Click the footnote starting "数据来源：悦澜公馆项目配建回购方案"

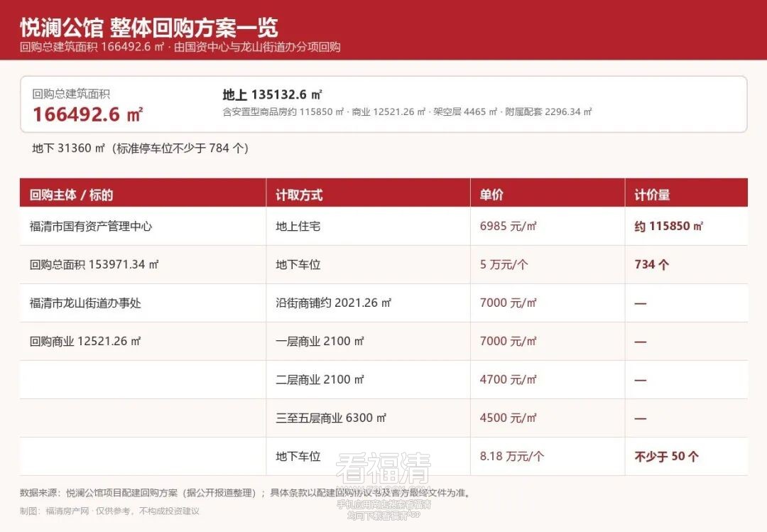tap(245, 493)
